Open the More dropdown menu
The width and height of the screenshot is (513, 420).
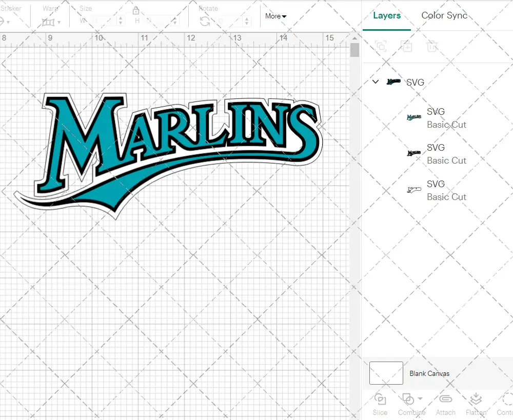(275, 16)
